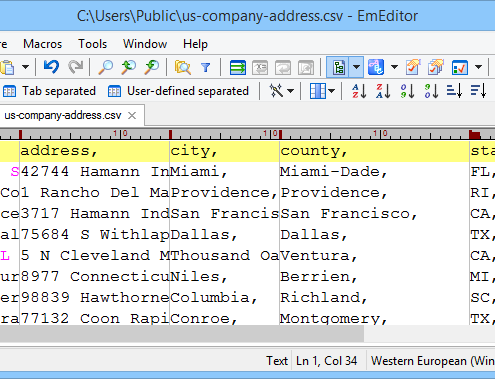Open the Tools menu

pyautogui.click(x=92, y=44)
